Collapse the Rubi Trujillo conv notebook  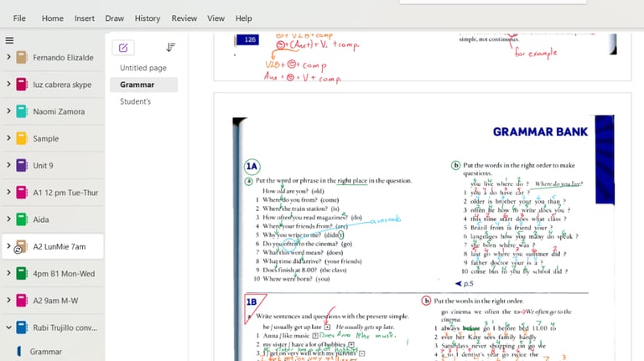(8, 327)
